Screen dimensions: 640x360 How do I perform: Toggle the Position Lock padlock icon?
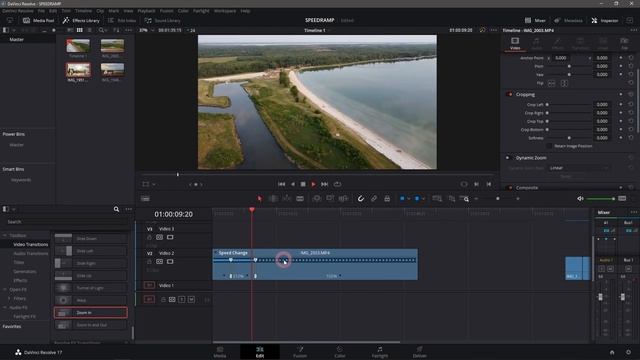point(387,199)
